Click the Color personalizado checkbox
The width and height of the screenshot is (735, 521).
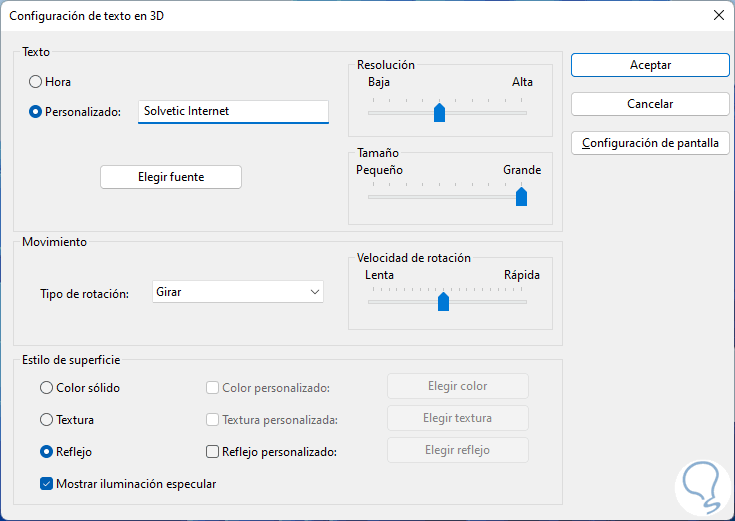tap(212, 388)
